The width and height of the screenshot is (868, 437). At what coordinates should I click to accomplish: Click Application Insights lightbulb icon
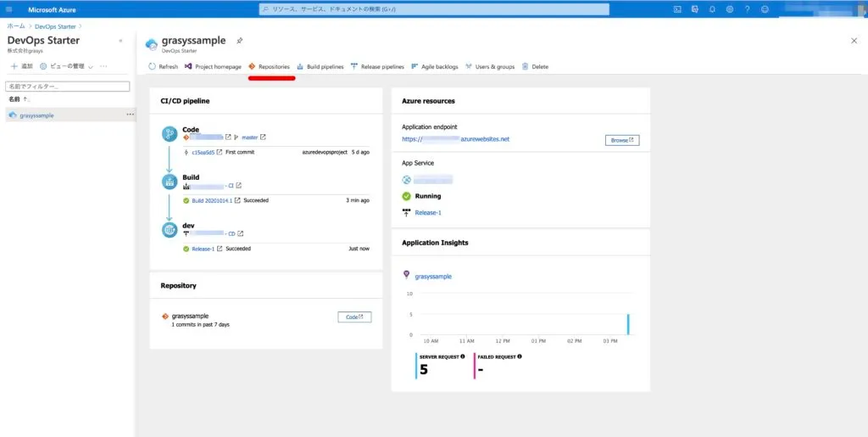[406, 275]
